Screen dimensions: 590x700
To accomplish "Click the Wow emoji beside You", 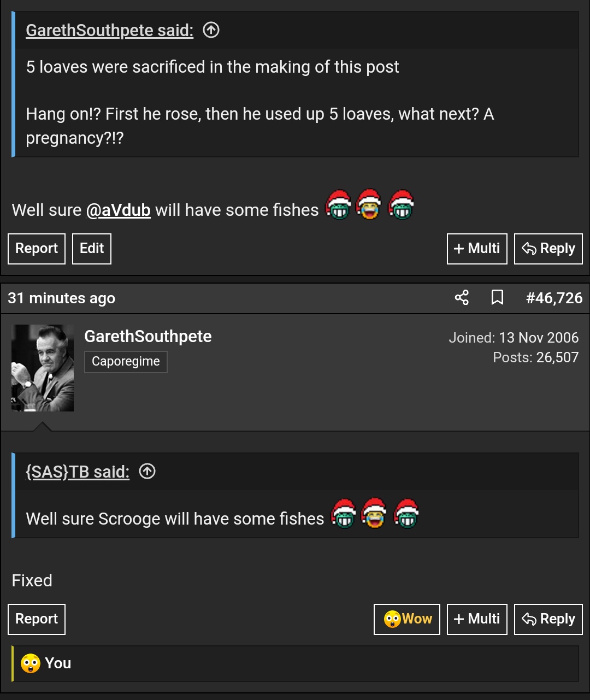I will pos(31,663).
